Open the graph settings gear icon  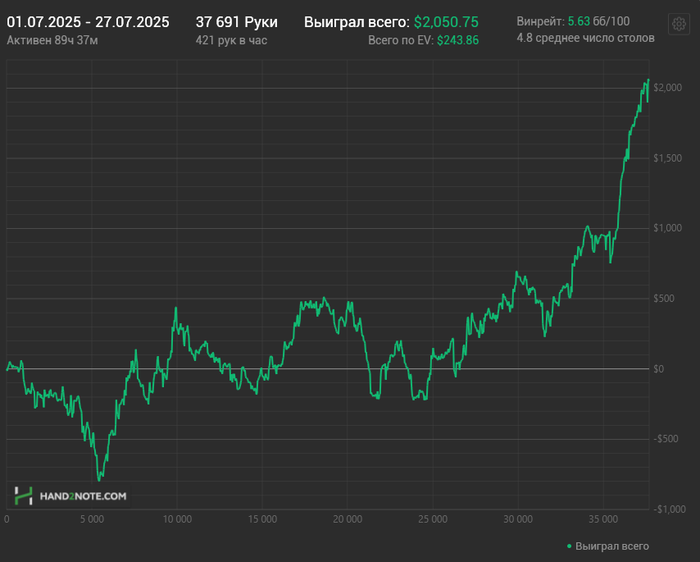pos(679,24)
